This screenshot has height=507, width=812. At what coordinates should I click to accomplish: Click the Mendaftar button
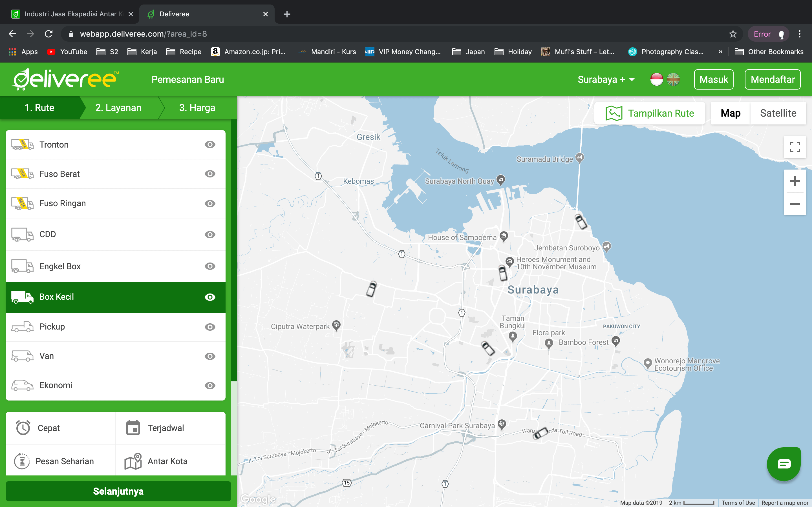pos(773,79)
